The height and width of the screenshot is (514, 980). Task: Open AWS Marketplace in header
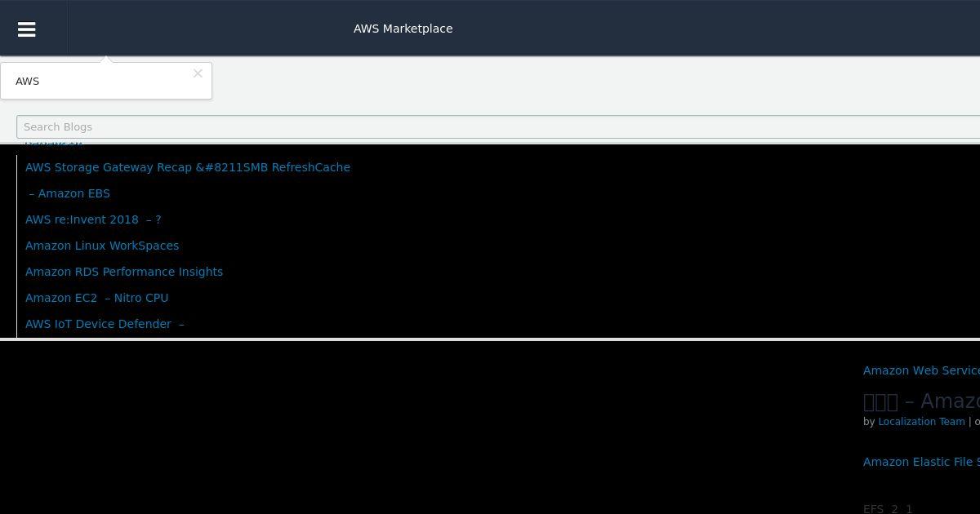coord(403,29)
